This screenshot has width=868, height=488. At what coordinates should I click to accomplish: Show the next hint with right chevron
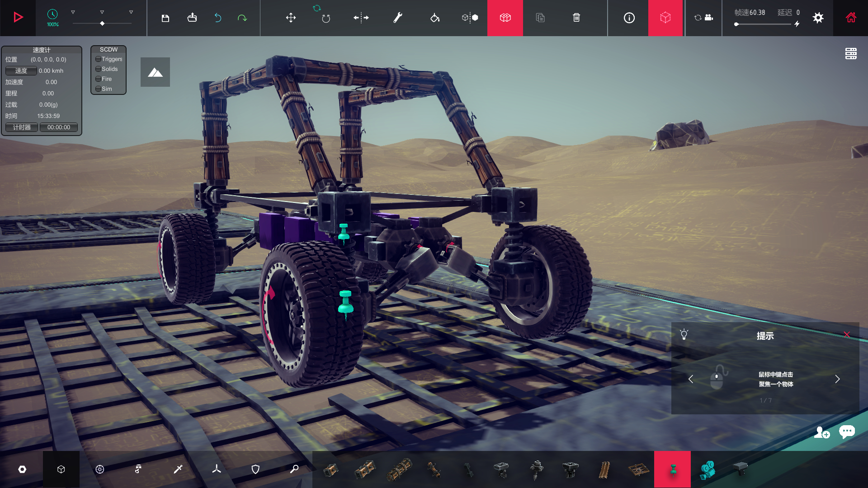click(837, 379)
